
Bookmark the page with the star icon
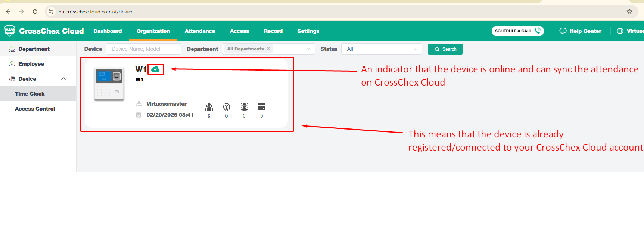click(629, 12)
